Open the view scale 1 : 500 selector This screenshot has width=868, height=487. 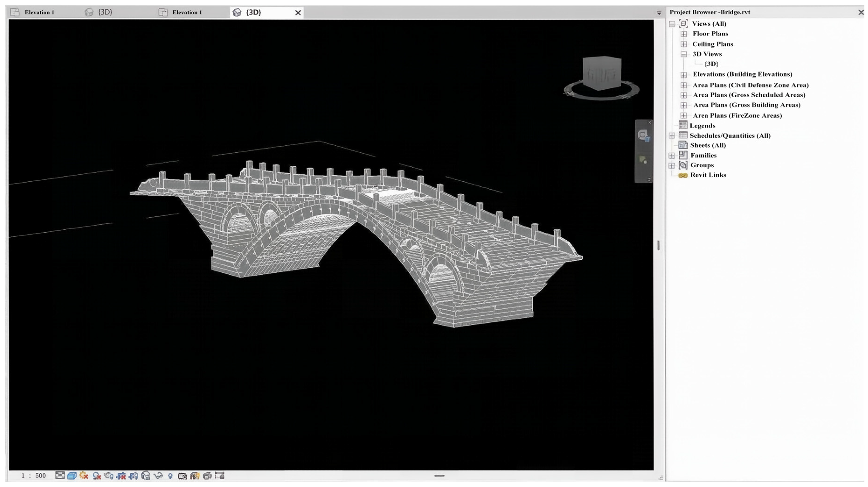click(33, 476)
